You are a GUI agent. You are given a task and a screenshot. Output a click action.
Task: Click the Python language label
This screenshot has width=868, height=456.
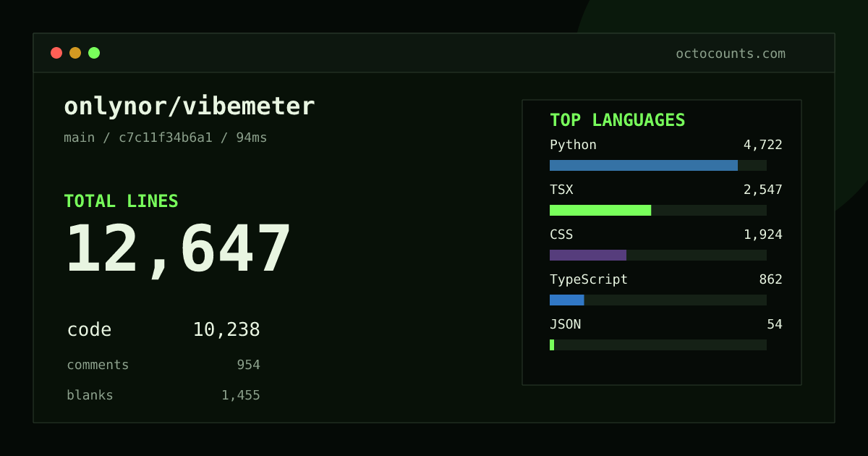tap(573, 145)
